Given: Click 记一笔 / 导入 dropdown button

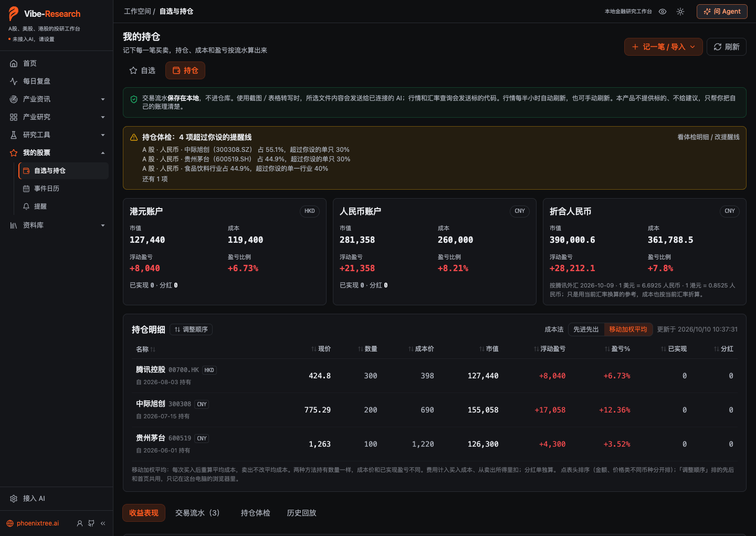Looking at the screenshot, I should pyautogui.click(x=664, y=47).
